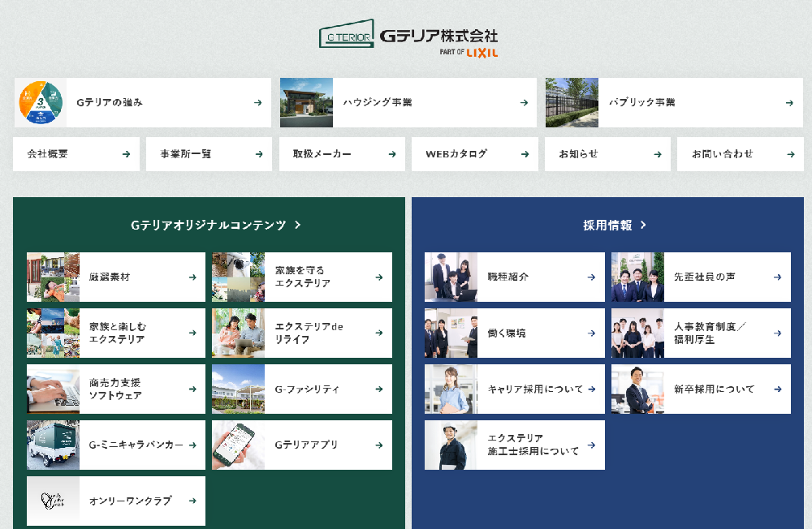
Task: Click the Gテリアアプリ smartphone thumbnail
Action: (238, 445)
